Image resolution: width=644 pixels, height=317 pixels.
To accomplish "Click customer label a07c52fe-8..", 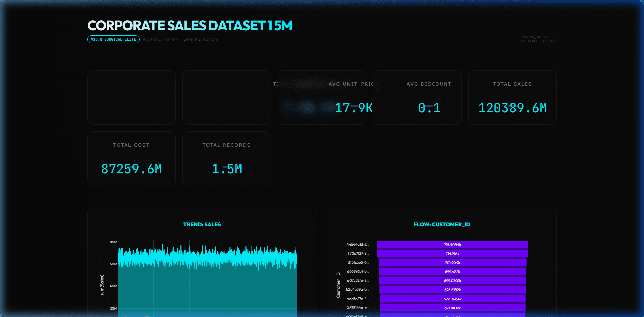I will (358, 280).
